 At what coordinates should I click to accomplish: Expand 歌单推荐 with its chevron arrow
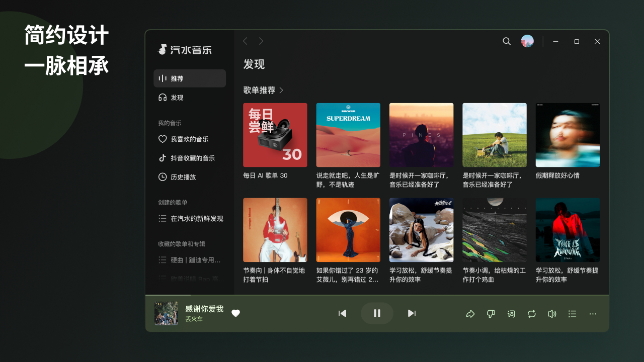(x=282, y=90)
